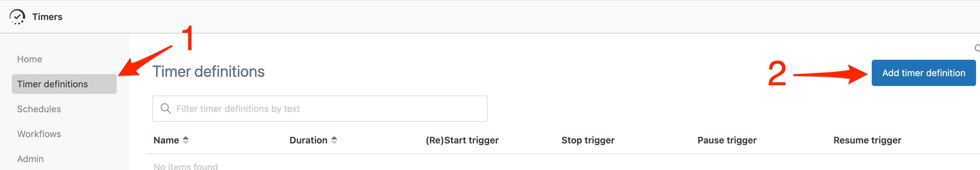
Task: Sort by Name using sort arrows icon
Action: (186, 140)
